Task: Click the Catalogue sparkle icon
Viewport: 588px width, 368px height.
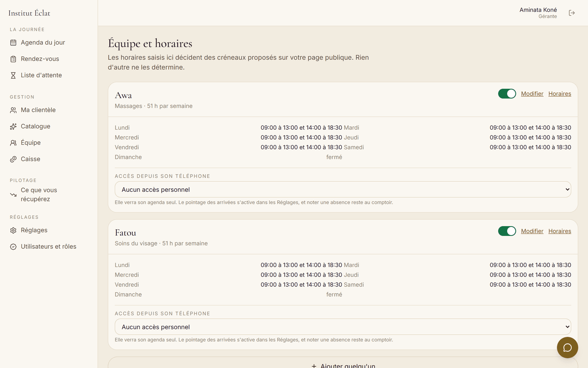Action: pos(13,126)
